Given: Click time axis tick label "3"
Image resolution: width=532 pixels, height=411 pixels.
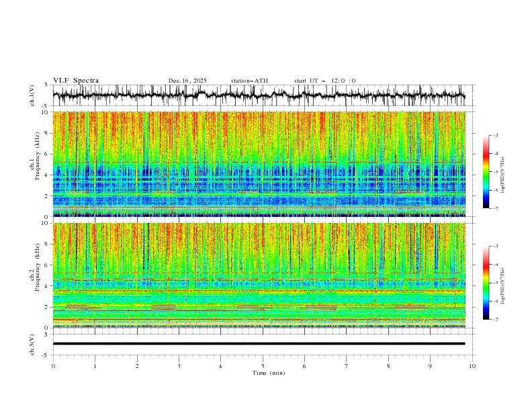Looking at the screenshot, I should coord(179,366).
